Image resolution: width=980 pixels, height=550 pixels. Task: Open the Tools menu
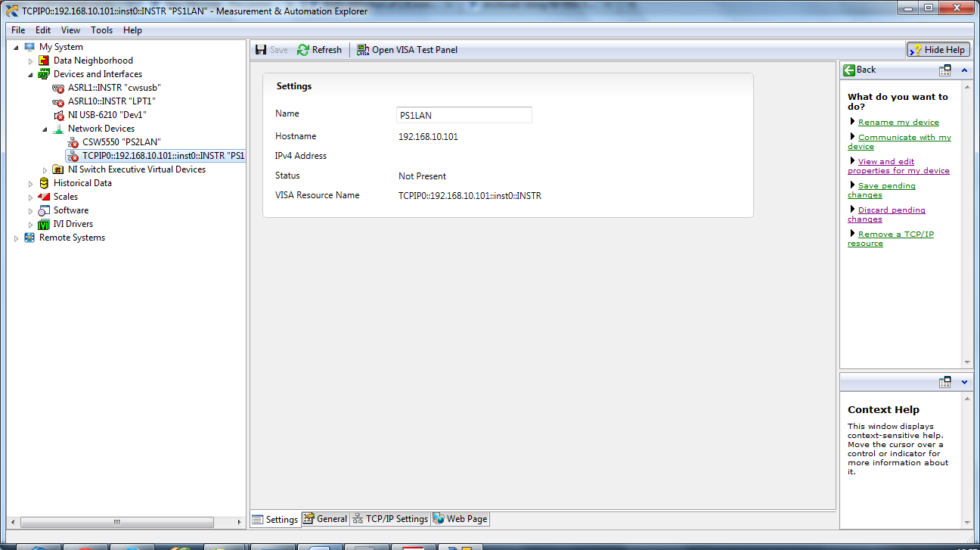click(101, 30)
